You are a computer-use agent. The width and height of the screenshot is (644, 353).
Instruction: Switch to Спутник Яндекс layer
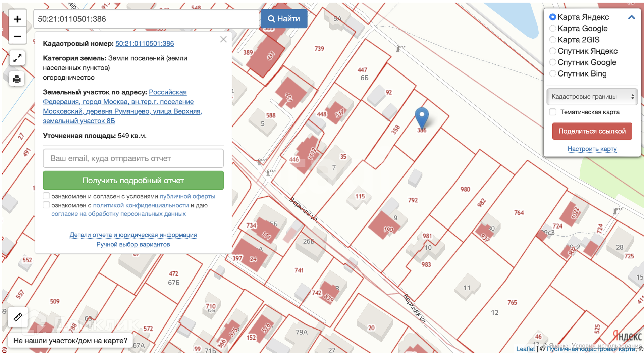pyautogui.click(x=553, y=51)
